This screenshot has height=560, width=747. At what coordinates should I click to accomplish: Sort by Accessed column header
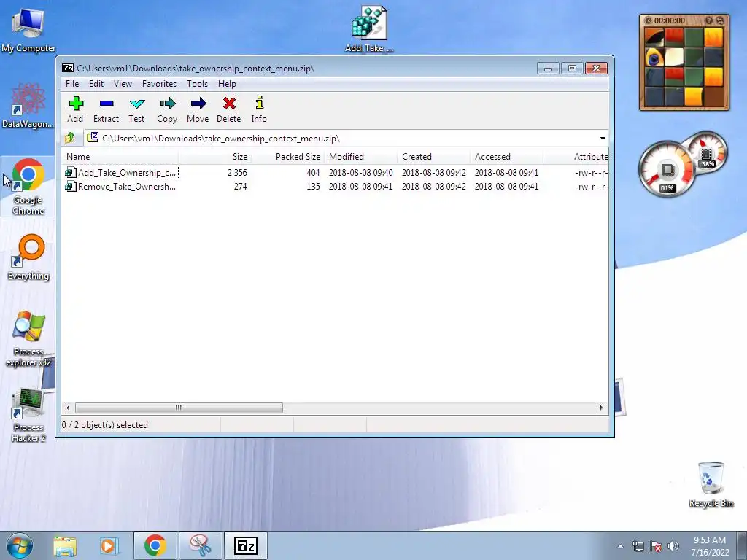(x=506, y=157)
